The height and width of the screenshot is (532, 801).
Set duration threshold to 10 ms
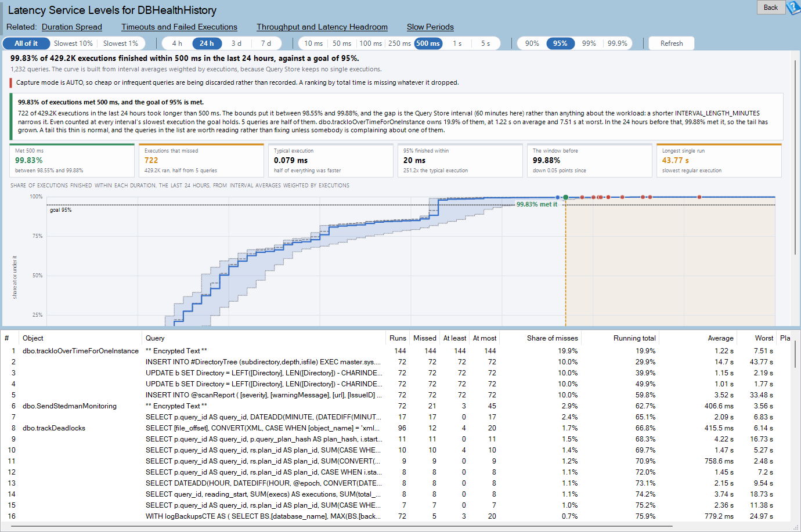pos(313,44)
